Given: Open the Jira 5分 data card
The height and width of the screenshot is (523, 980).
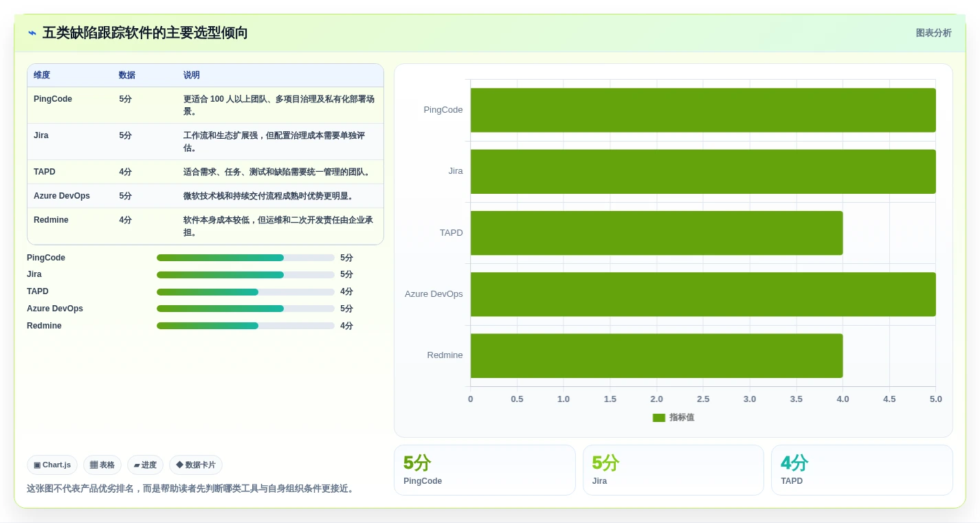Looking at the screenshot, I should point(673,470).
